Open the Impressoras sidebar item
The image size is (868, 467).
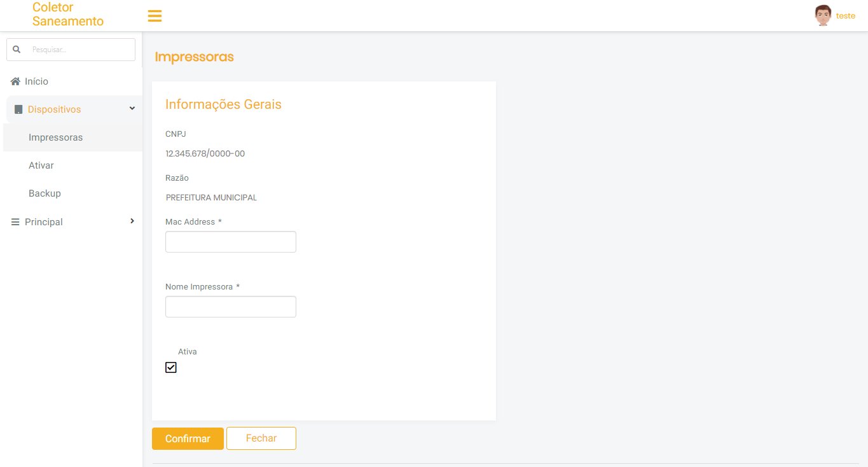click(x=56, y=137)
